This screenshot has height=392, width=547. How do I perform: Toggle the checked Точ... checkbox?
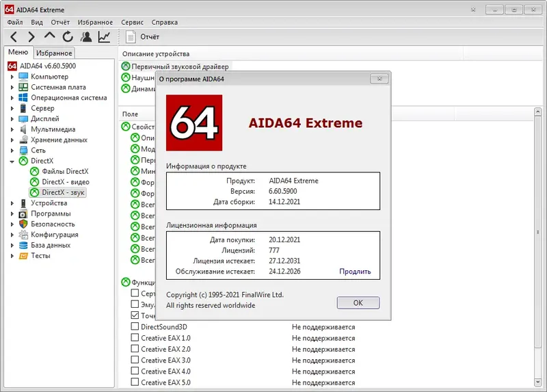coord(135,315)
